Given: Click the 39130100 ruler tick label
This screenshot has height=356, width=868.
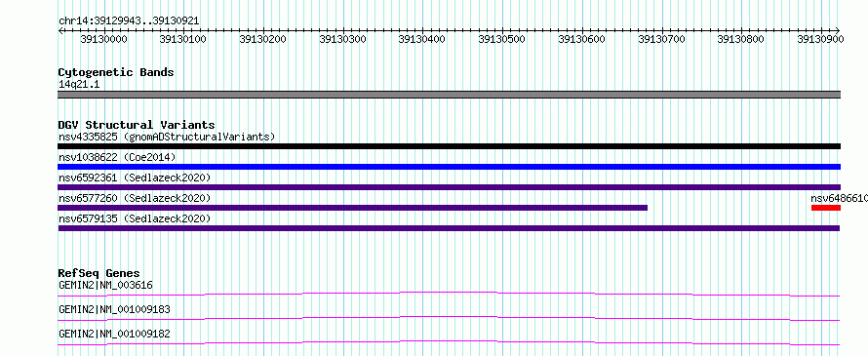Looking at the screenshot, I should pyautogui.click(x=182, y=39).
